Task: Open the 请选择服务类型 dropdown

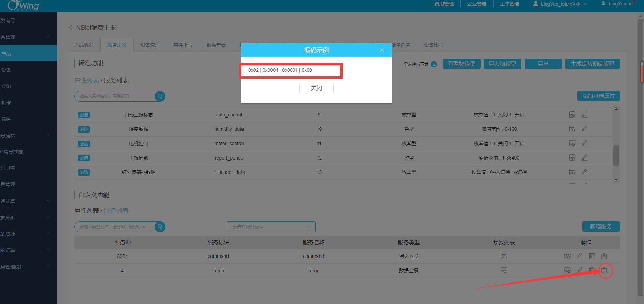Action: pyautogui.click(x=271, y=227)
